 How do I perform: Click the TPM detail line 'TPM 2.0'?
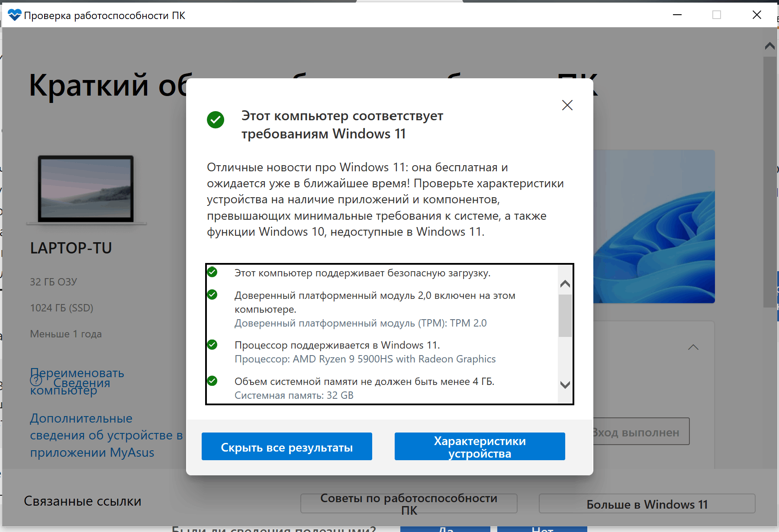(x=361, y=323)
